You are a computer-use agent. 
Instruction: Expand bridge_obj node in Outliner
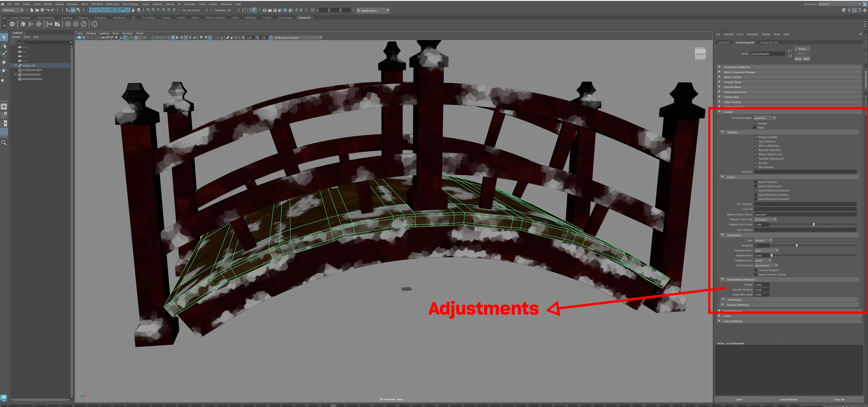tap(16, 65)
